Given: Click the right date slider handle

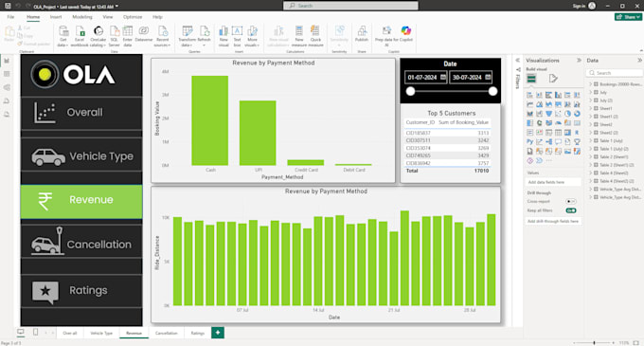Looking at the screenshot, I should click(x=492, y=91).
